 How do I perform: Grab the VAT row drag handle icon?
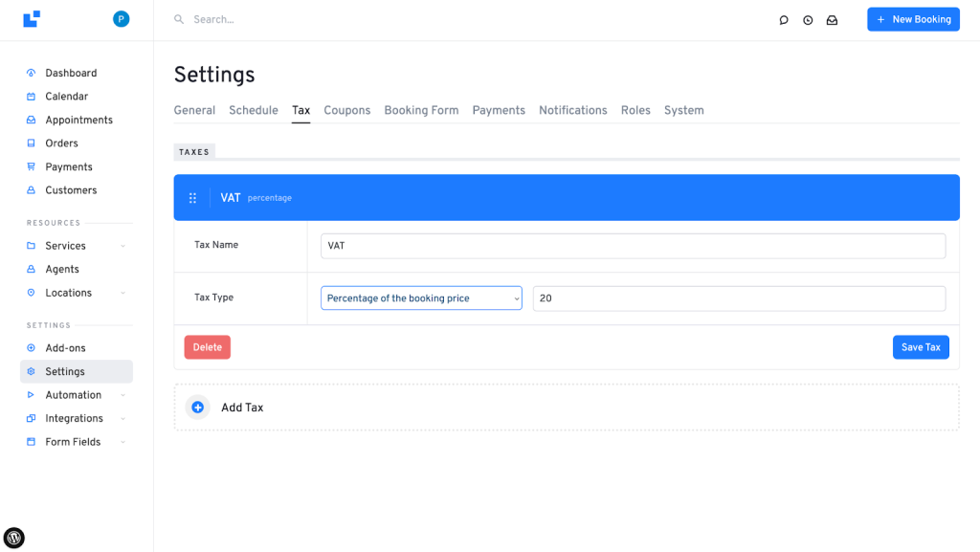pos(192,198)
